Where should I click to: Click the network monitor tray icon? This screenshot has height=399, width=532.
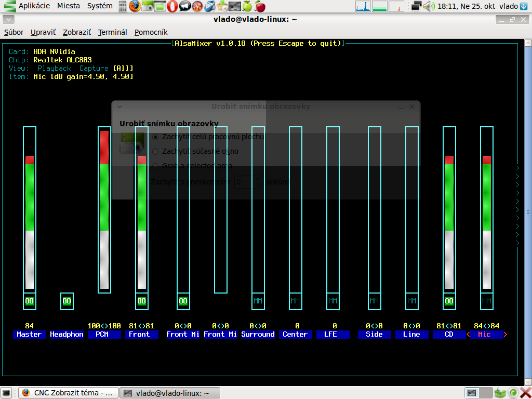(416, 6)
